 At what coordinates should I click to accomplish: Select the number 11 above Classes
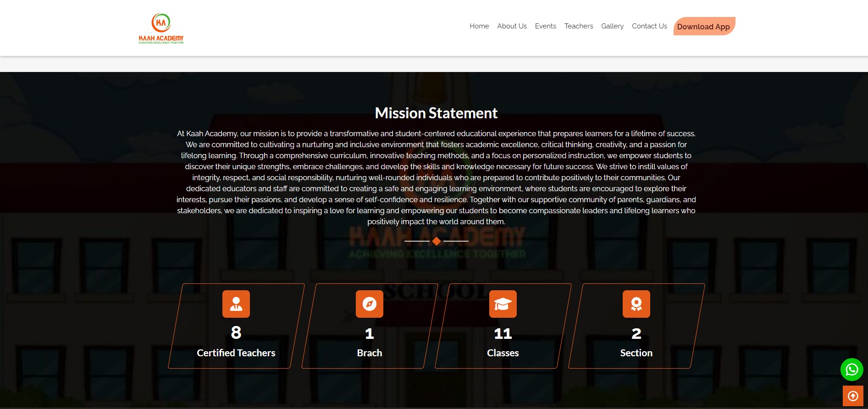[x=503, y=333]
